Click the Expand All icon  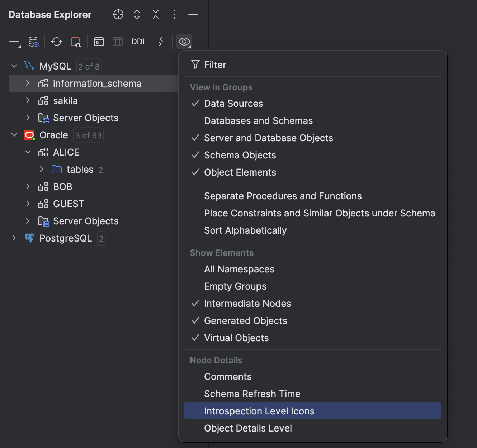pos(137,14)
